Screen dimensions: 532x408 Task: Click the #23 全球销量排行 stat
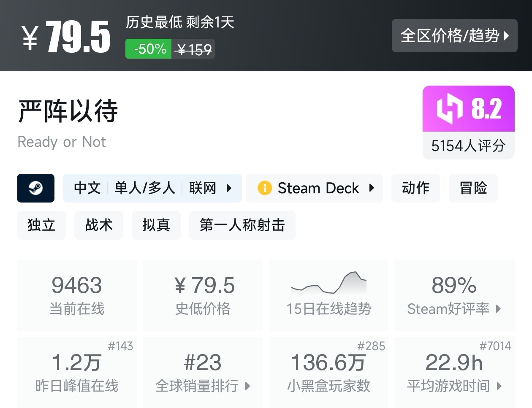[203, 372]
